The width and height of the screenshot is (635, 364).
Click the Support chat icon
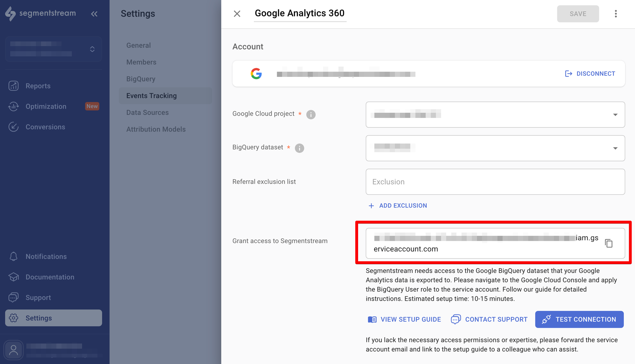tap(14, 297)
